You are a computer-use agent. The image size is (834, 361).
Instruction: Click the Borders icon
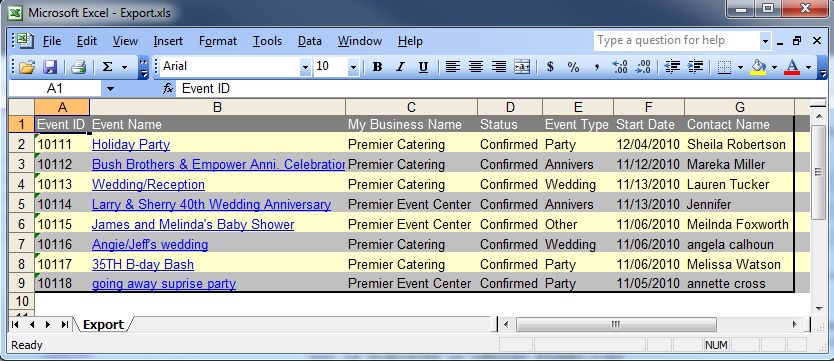pos(724,67)
